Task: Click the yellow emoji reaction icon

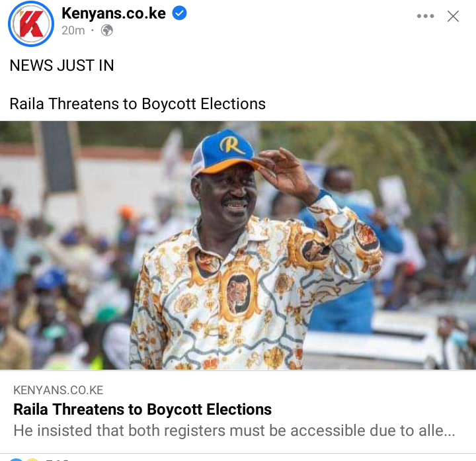Action: (x=32, y=460)
